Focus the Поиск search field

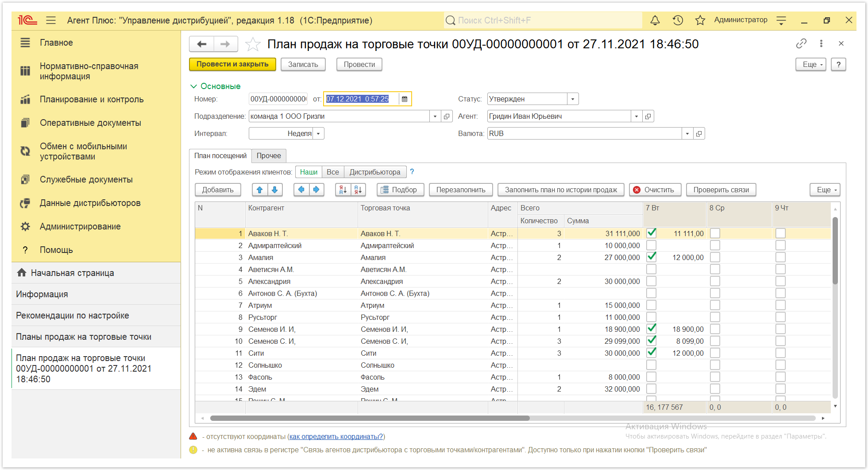[x=543, y=20]
